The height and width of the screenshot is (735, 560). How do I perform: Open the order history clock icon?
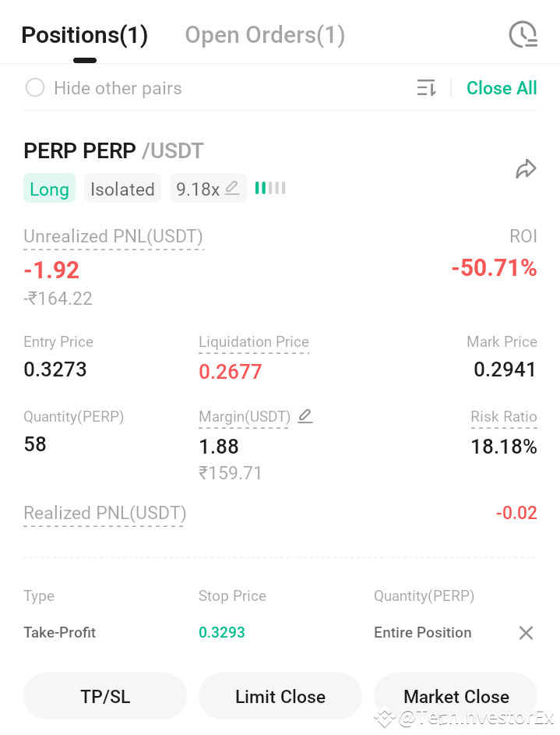(523, 34)
